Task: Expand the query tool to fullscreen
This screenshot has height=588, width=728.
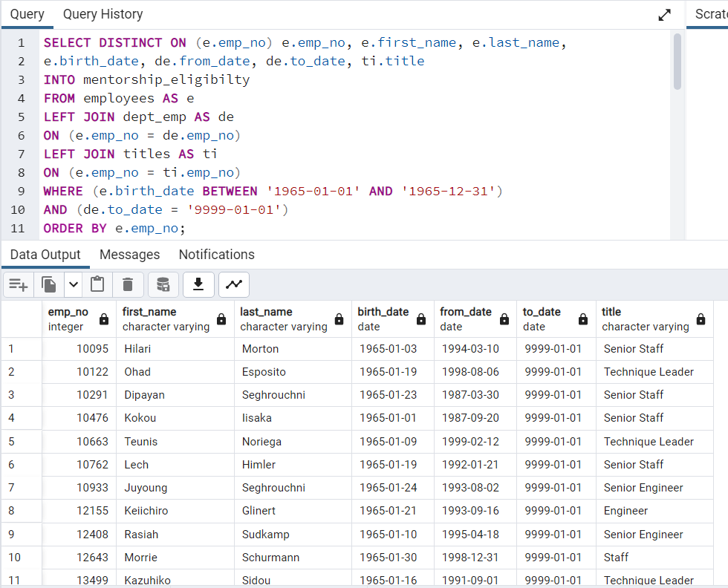Action: (664, 13)
